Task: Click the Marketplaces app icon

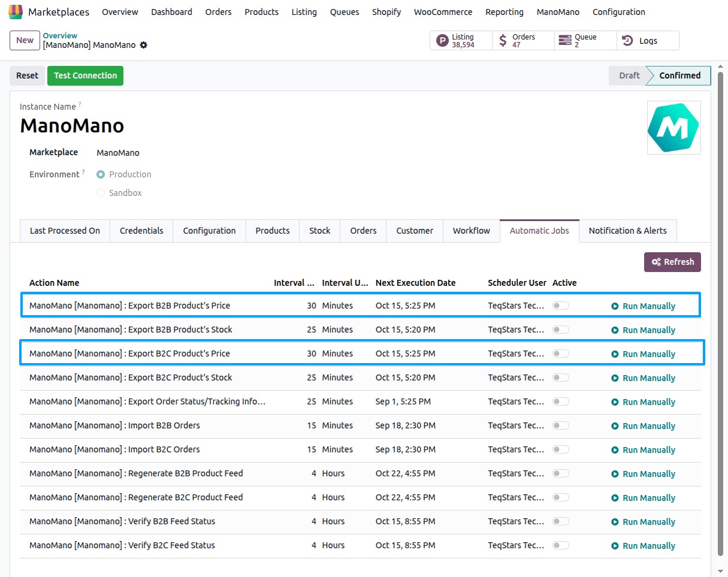Action: coord(16,12)
